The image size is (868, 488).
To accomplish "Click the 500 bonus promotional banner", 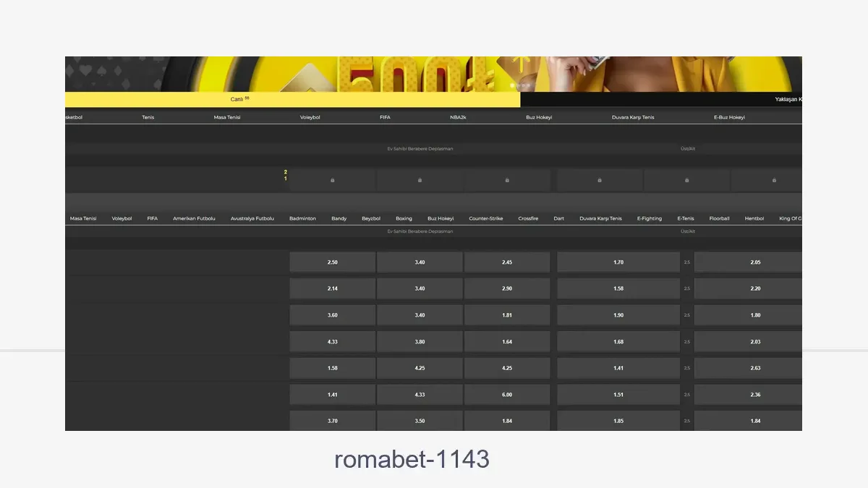I will click(x=376, y=74).
